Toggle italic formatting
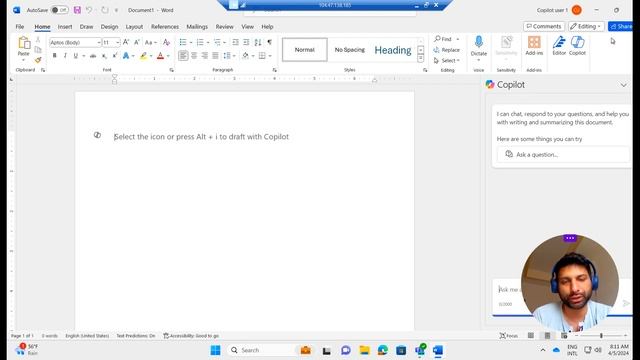 (65, 56)
